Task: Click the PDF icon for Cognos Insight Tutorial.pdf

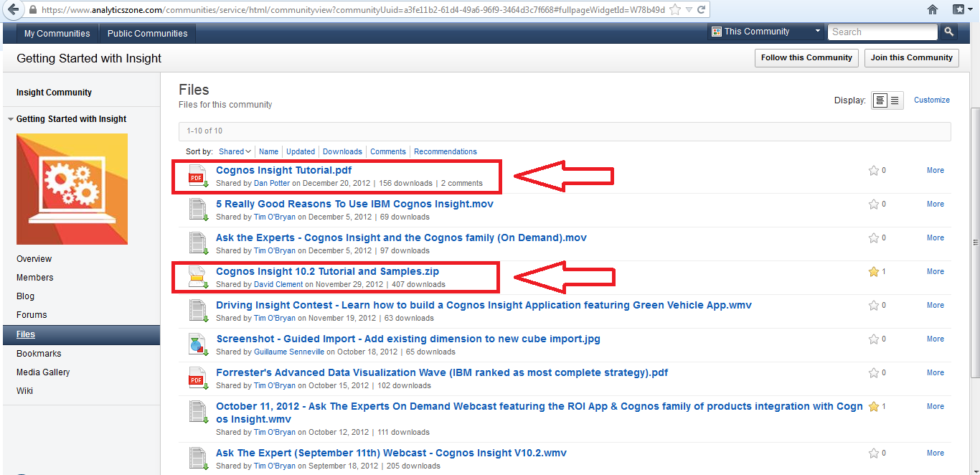Action: point(198,177)
